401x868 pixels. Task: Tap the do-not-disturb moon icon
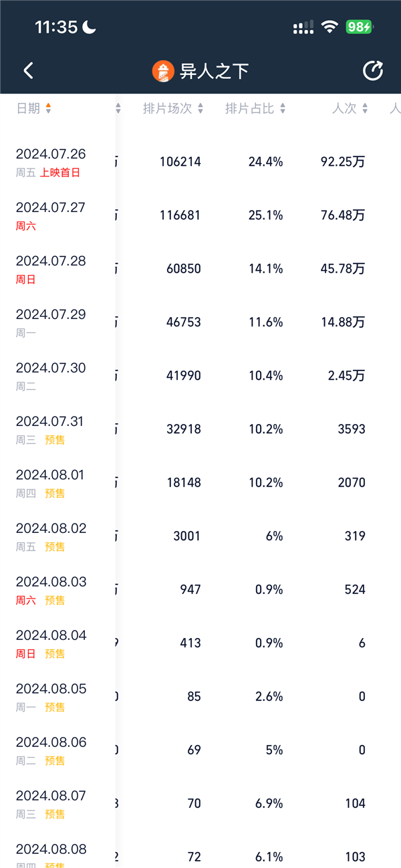(89, 27)
